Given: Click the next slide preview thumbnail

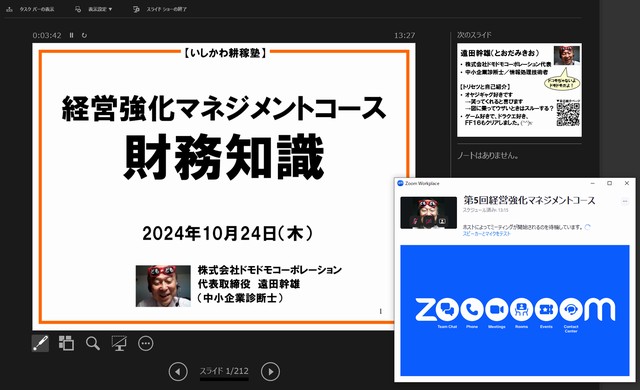Looking at the screenshot, I should tap(519, 90).
